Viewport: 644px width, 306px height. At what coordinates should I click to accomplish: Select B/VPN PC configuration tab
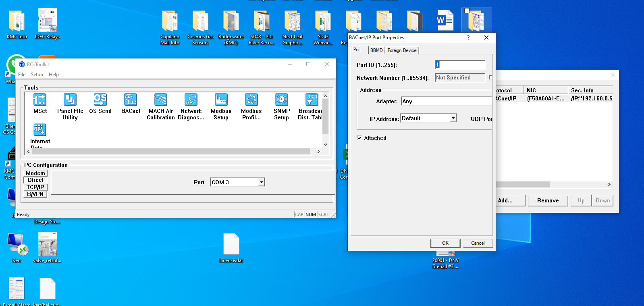35,194
